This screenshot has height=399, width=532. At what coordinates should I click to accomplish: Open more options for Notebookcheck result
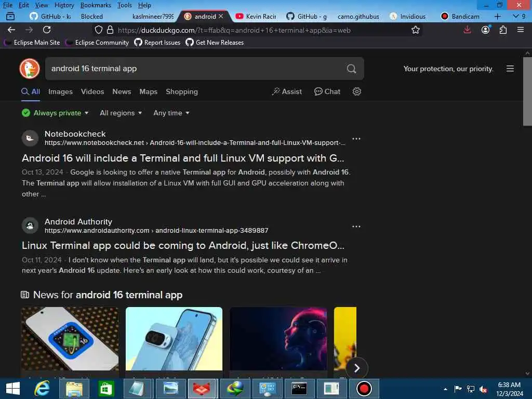pyautogui.click(x=356, y=139)
